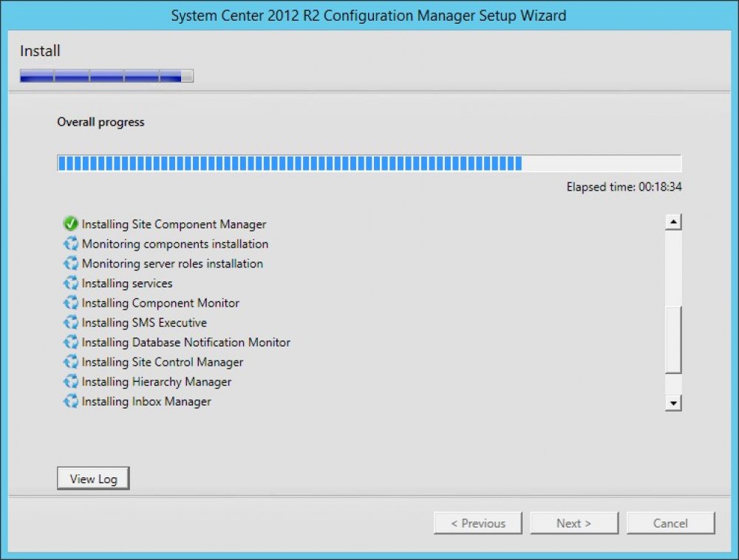Viewport: 739px width, 560px height.
Task: Click the 'Elapsed time: 00:18:34' text
Action: 624,187
